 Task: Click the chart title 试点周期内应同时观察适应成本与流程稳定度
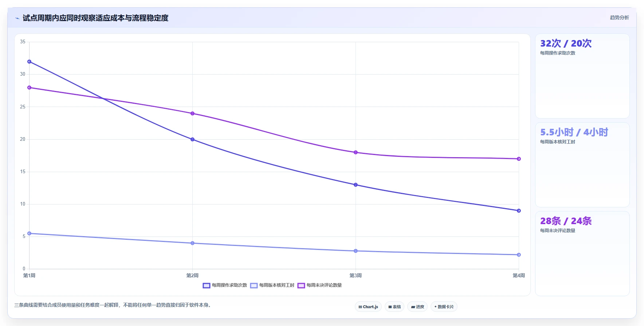(95, 18)
